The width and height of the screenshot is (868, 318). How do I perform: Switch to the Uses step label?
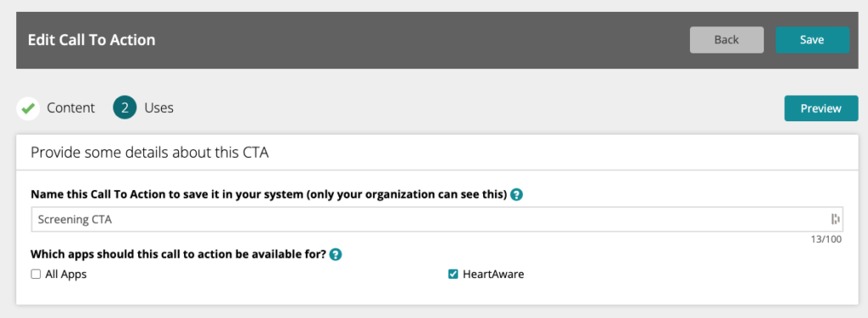click(x=159, y=108)
